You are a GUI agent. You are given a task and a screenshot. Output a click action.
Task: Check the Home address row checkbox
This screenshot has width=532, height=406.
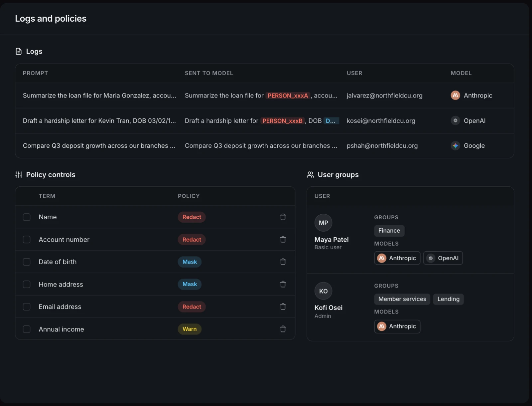[27, 284]
